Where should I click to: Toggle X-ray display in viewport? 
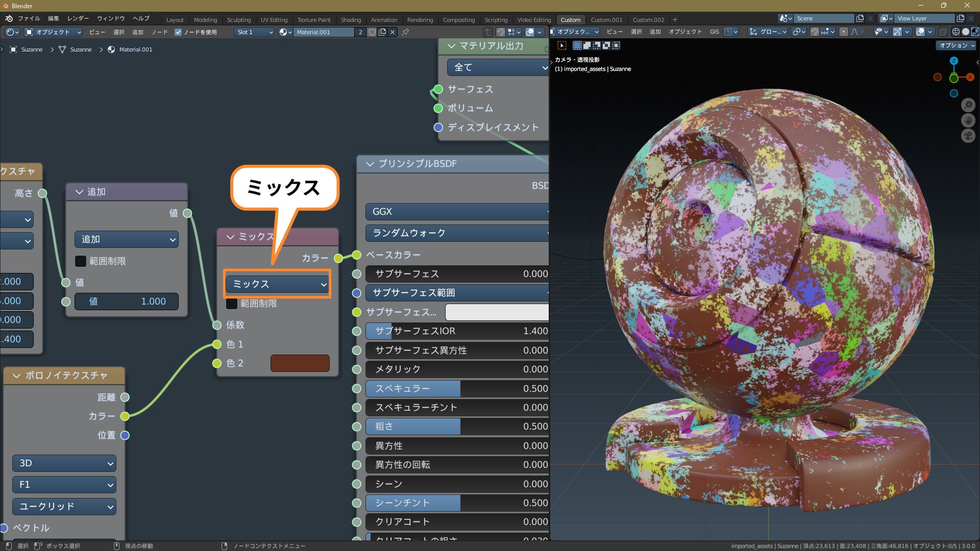tap(943, 32)
